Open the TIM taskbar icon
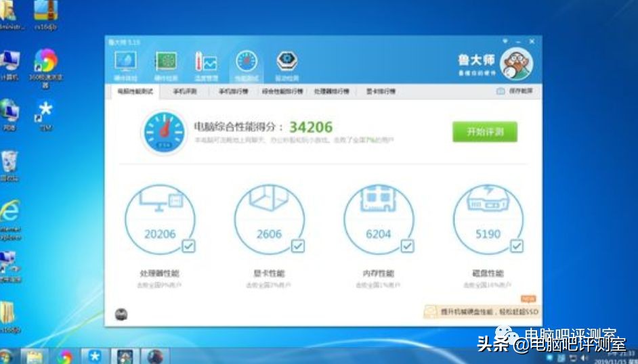The image size is (638, 364). click(x=95, y=357)
